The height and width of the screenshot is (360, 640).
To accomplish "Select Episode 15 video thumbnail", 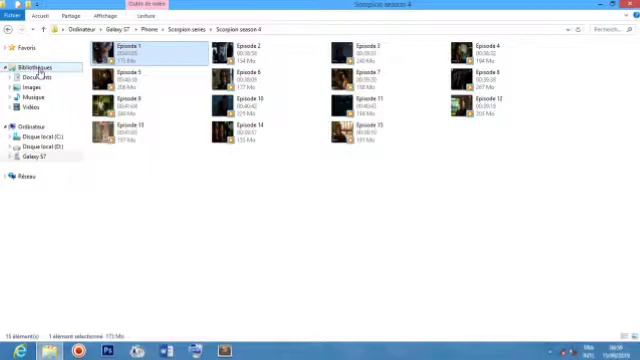I will 342,132.
